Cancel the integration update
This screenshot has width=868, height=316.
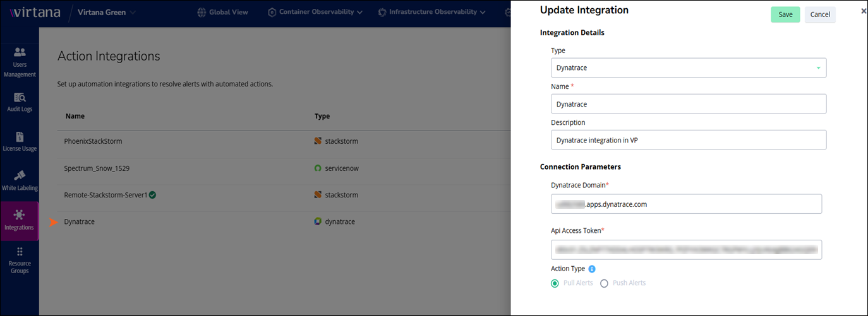click(x=820, y=15)
